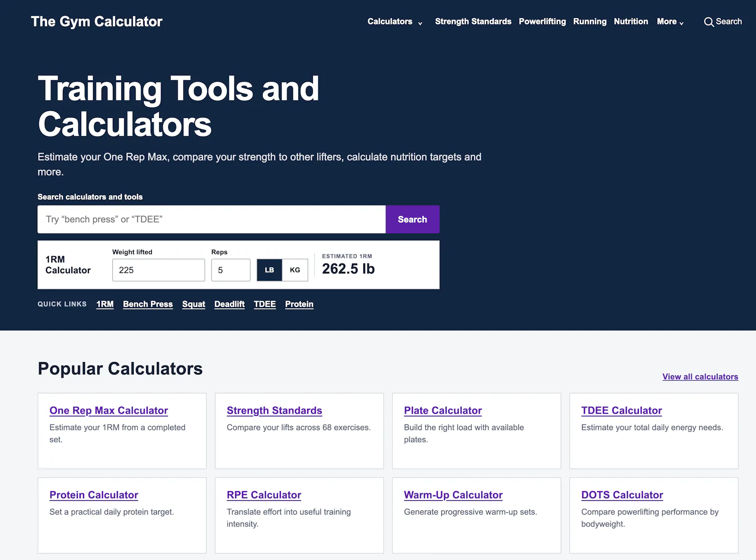Click the purple Search button
The image size is (756, 560).
coord(412,219)
